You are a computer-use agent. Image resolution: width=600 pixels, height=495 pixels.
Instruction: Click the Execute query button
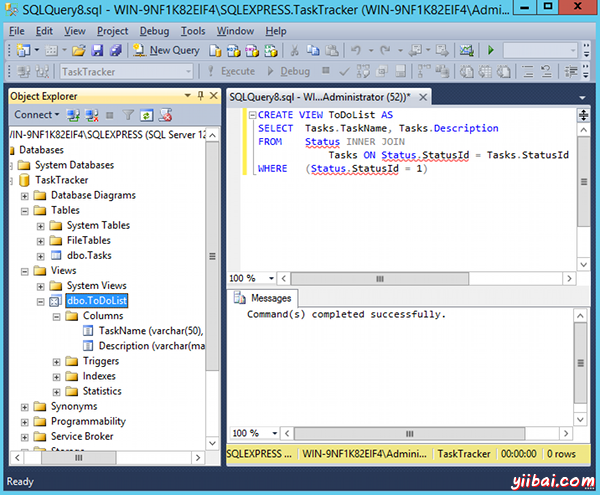(231, 72)
